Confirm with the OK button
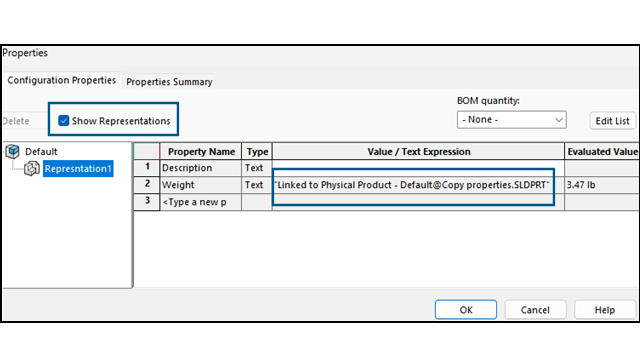The height and width of the screenshot is (360, 640). point(466,310)
